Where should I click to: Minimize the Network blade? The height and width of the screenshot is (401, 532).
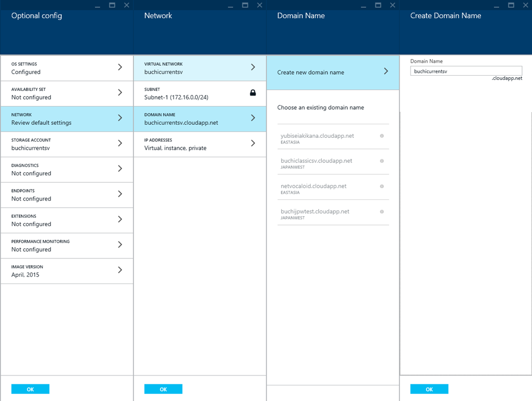point(231,6)
